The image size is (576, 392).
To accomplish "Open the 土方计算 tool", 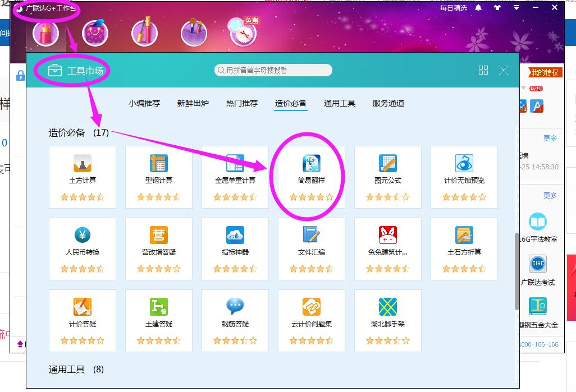I will pyautogui.click(x=83, y=177).
